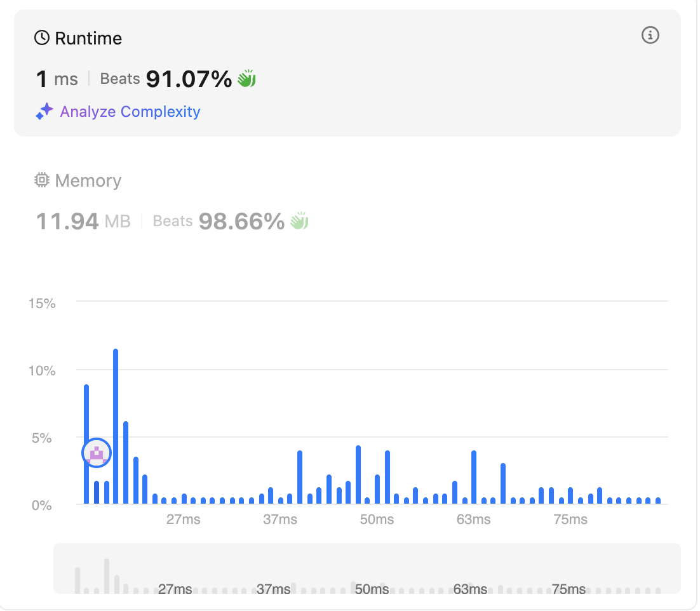Viewport: 700px width, 611px height.
Task: Select the Runtime section heading
Action: point(88,38)
